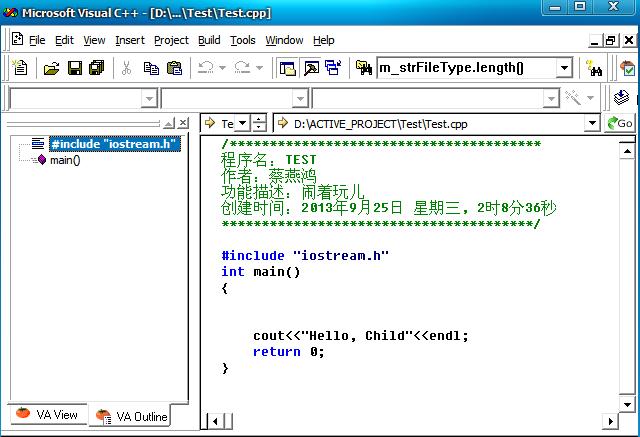Switch to the VA Outline tab
This screenshot has width=640, height=437.
pyautogui.click(x=131, y=416)
